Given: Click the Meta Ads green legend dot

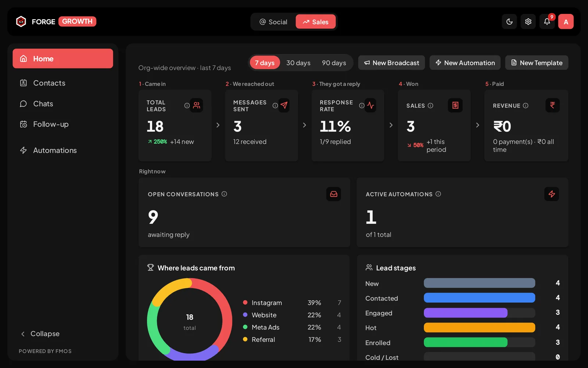Looking at the screenshot, I should pyautogui.click(x=245, y=327).
